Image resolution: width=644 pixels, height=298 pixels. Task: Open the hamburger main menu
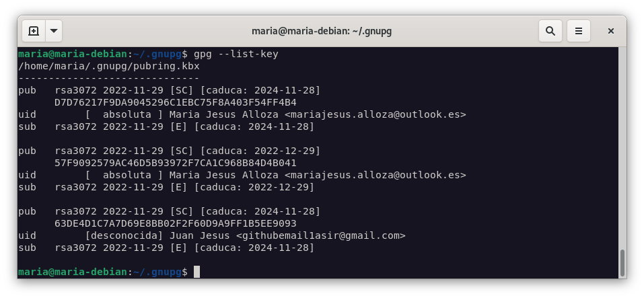tap(578, 31)
